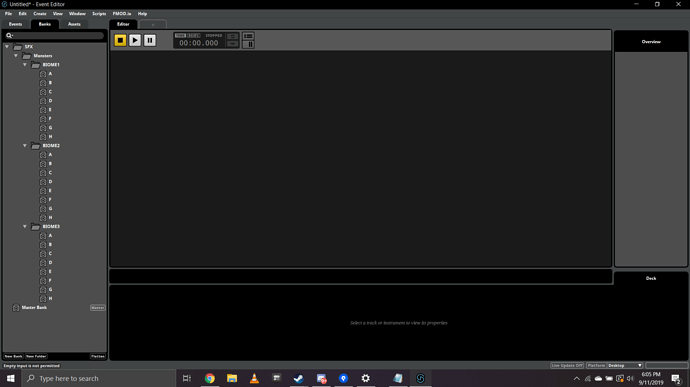
Task: Click the bank icon C under BIOME3
Action: [43, 254]
